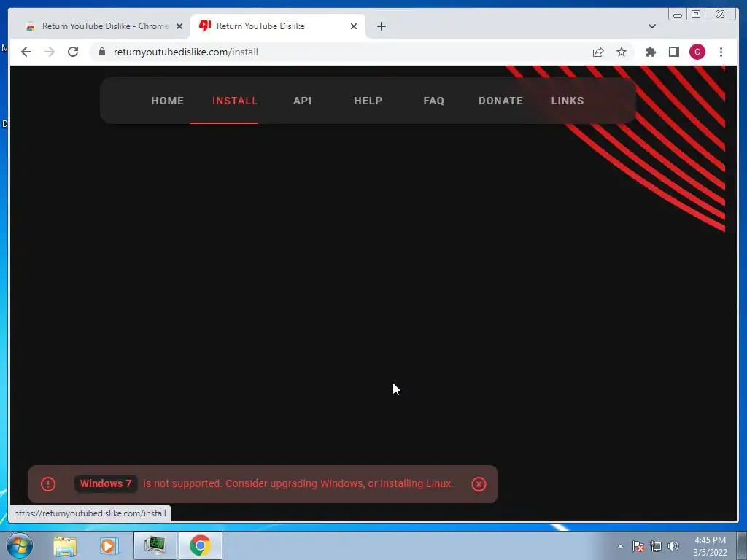Select the active Return YouTube Dislike tab
This screenshot has height=560, width=747.
coord(278,26)
